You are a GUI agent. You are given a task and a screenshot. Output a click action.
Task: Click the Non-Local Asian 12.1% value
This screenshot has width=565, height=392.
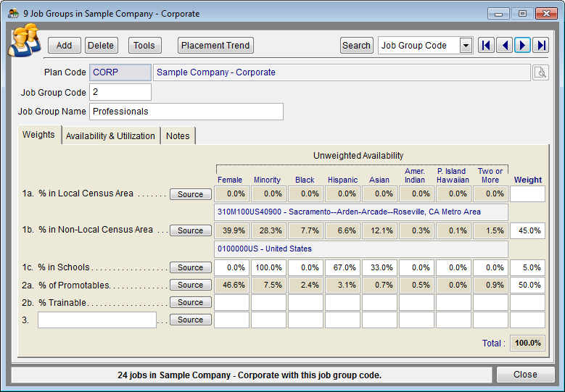click(x=379, y=230)
